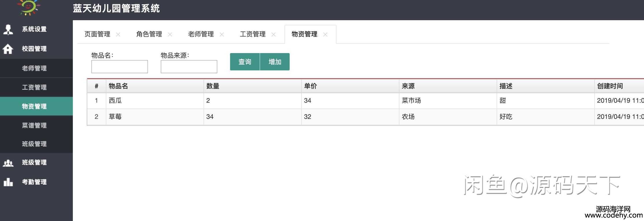Viewport: 644px width, 221px height.
Task: Click the user icon beside 系统设置
Action: pos(8,29)
